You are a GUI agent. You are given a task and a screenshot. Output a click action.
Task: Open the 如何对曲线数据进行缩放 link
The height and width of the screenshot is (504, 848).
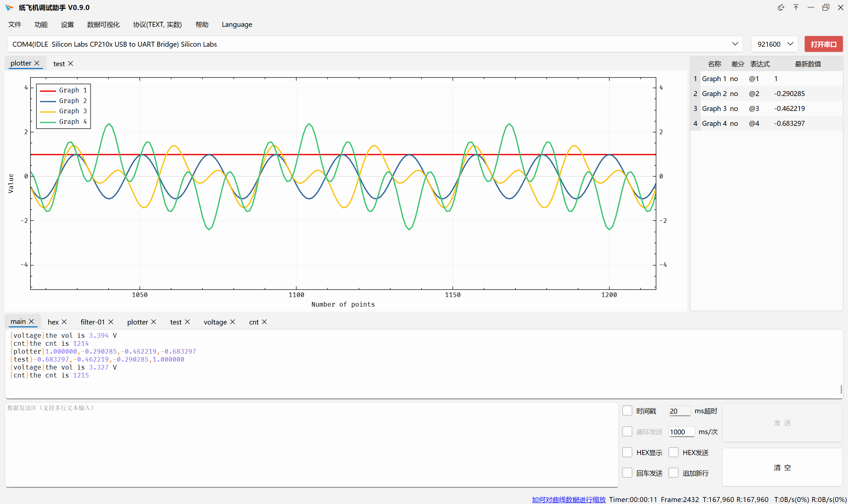point(568,499)
